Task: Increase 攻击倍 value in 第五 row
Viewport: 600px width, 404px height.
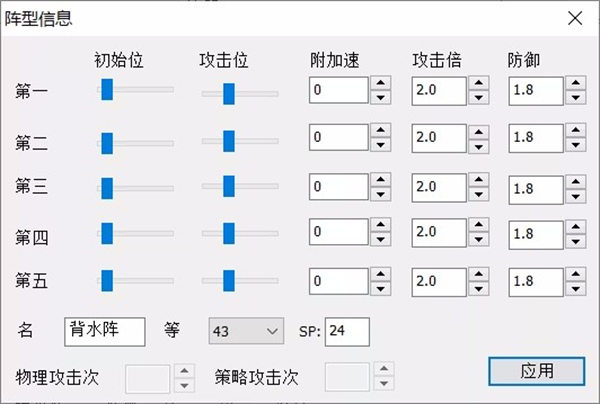Action: click(x=479, y=274)
